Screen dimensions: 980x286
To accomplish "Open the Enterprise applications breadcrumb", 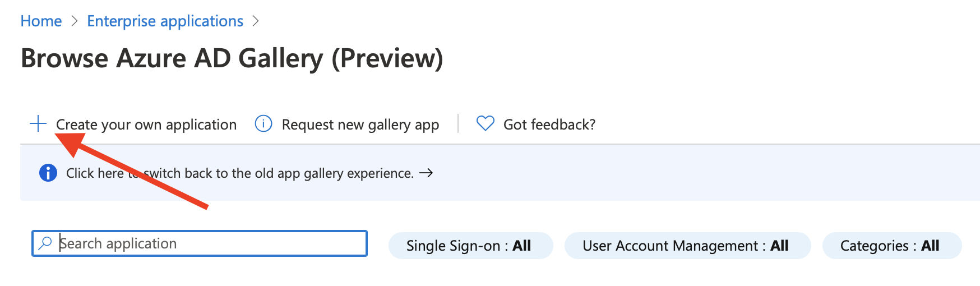I will [x=165, y=21].
